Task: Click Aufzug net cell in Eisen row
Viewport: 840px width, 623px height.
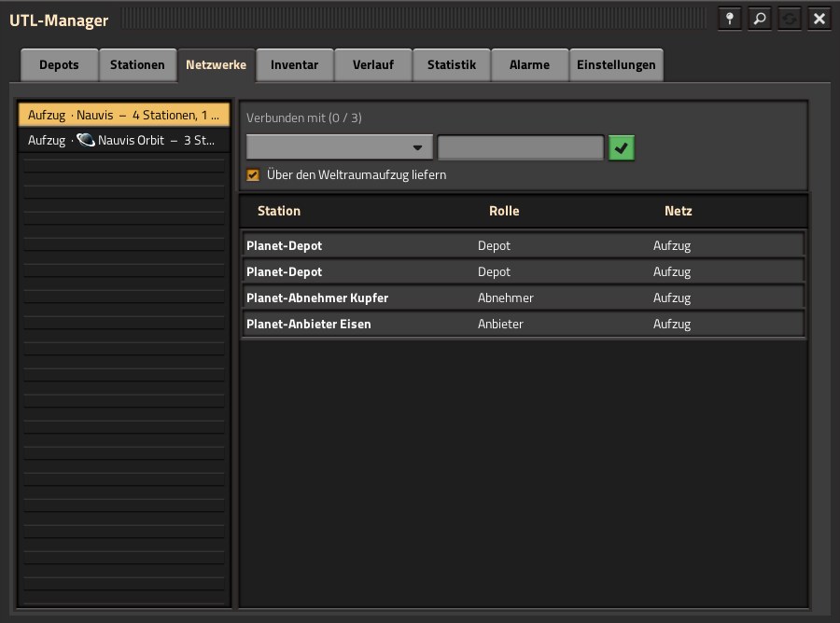Action: click(672, 325)
